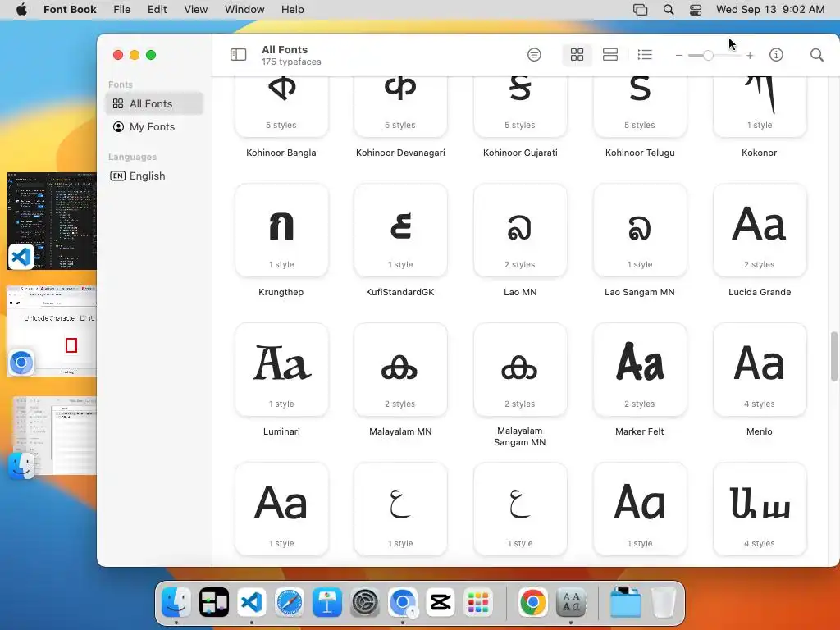Open the Font Book search
This screenshot has width=840, height=630.
(x=816, y=55)
